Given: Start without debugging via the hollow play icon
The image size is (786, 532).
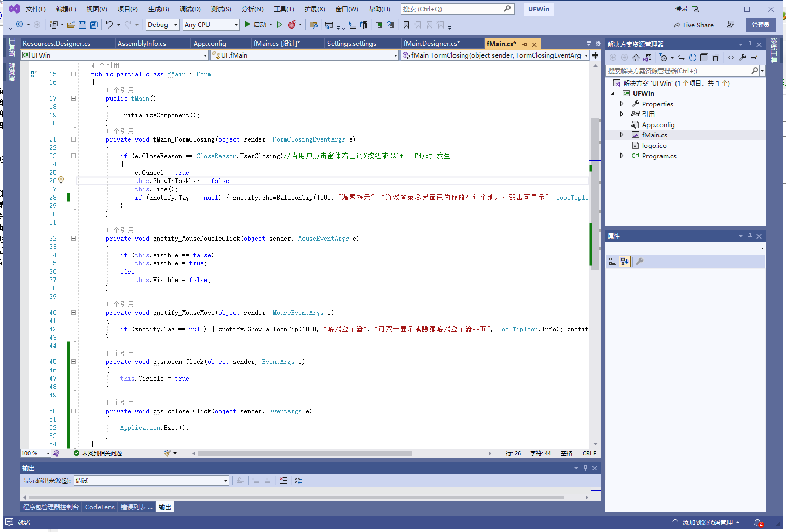Looking at the screenshot, I should (280, 24).
